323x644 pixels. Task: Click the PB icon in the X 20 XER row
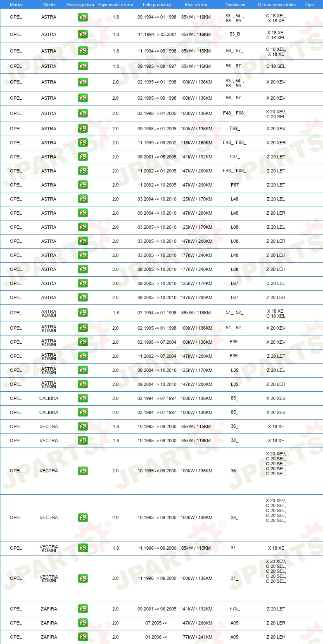tap(83, 143)
